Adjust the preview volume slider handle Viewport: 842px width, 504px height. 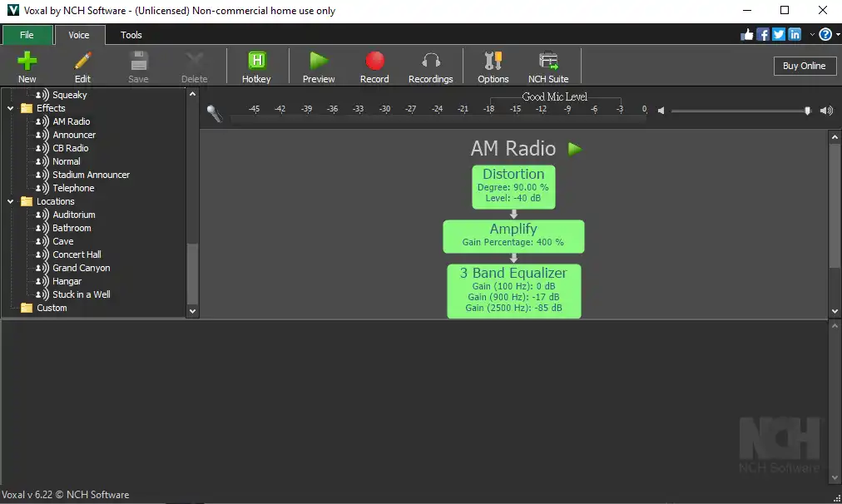click(807, 111)
